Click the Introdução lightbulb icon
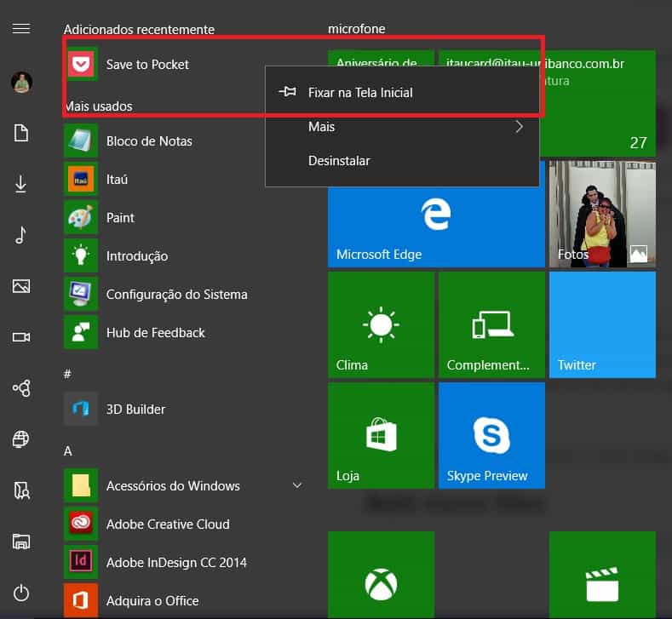 click(81, 255)
